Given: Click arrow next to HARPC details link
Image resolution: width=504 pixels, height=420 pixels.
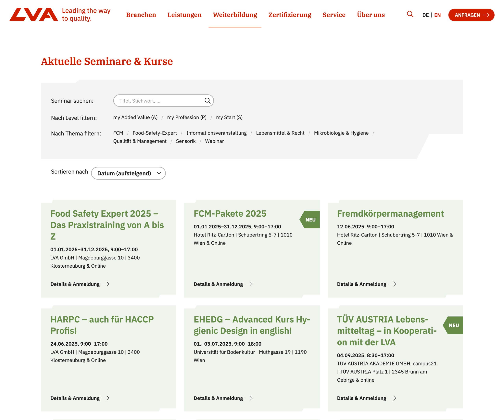Looking at the screenshot, I should (x=106, y=398).
